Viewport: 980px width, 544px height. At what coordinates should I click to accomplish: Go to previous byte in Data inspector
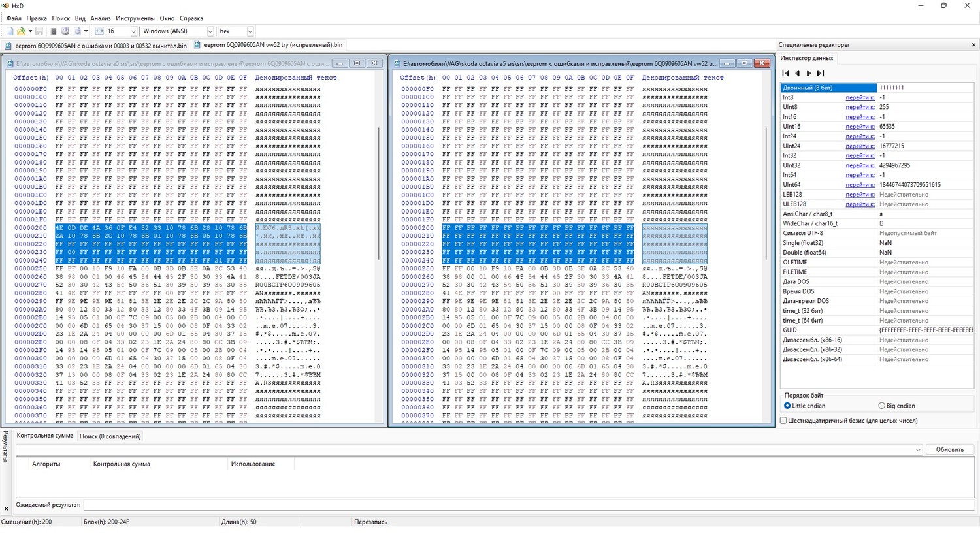pyautogui.click(x=797, y=73)
